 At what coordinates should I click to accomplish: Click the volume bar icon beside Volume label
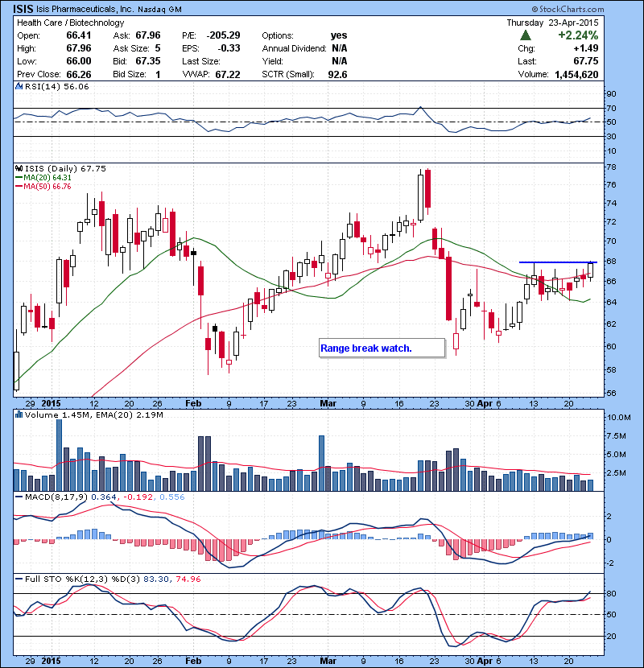pos(19,414)
